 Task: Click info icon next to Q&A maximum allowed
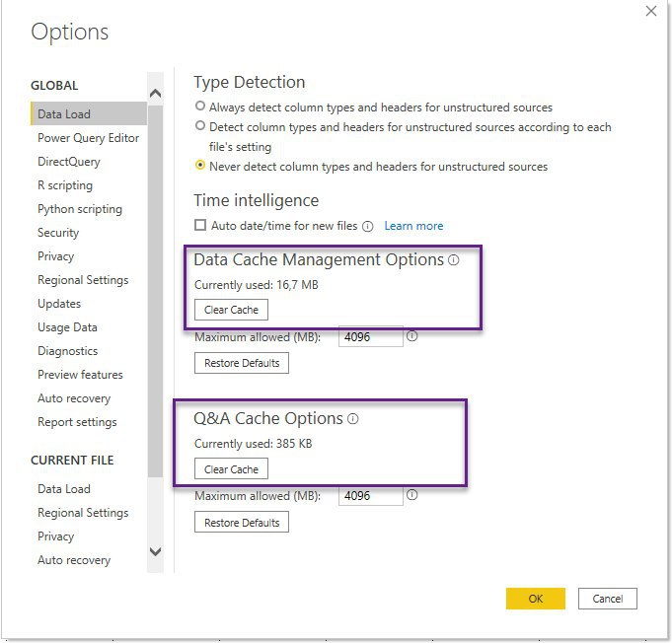coord(412,495)
